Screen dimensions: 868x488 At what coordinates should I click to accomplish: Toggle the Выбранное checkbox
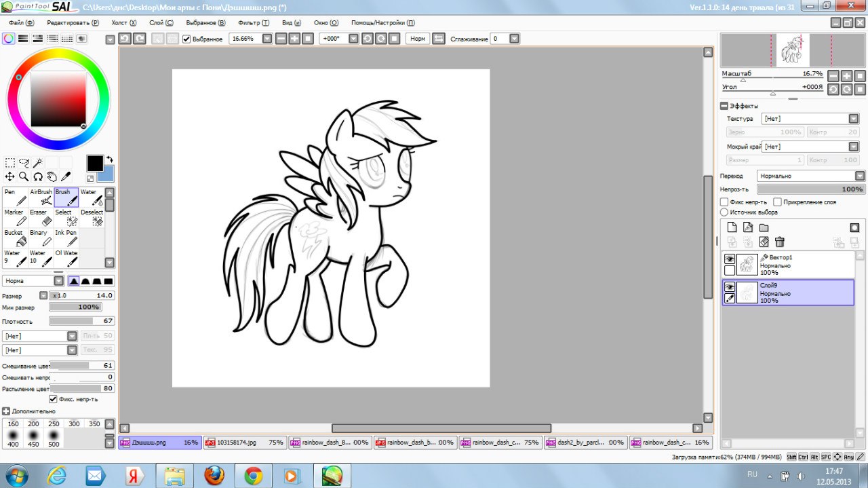coord(186,39)
